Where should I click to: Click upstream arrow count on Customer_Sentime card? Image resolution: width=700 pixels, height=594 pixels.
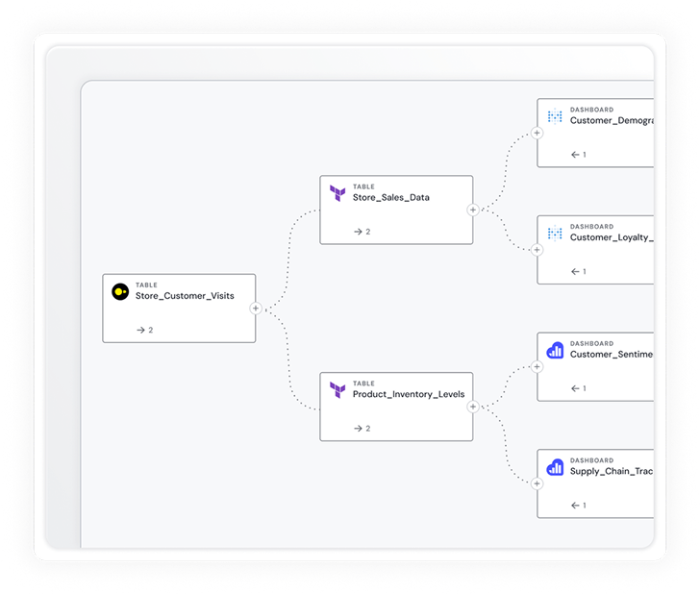point(579,388)
